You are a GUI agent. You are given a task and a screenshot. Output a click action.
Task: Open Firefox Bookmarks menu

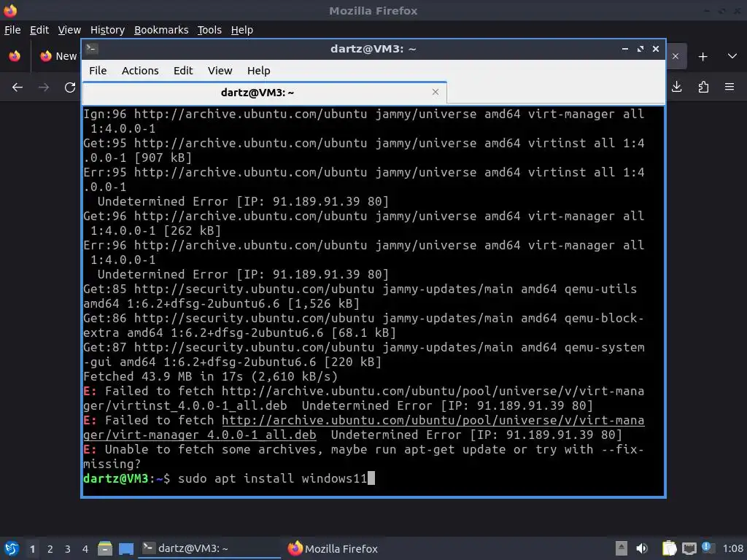161,30
